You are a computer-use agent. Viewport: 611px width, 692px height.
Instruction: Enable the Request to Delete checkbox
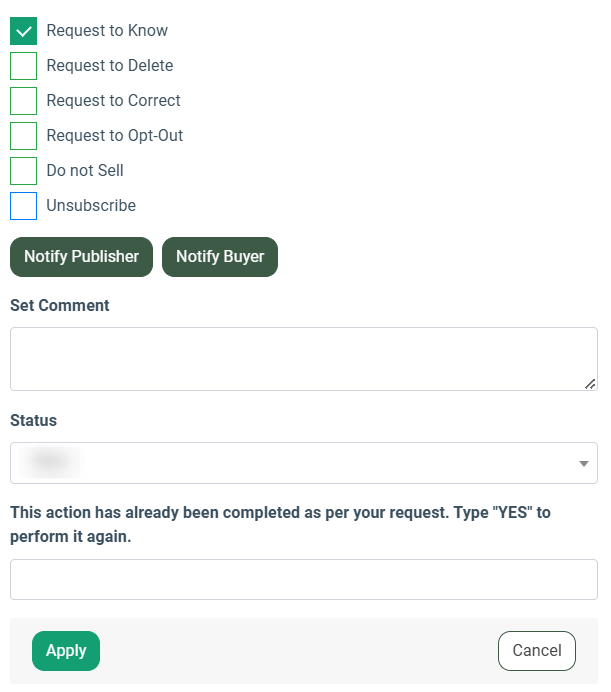pos(23,66)
